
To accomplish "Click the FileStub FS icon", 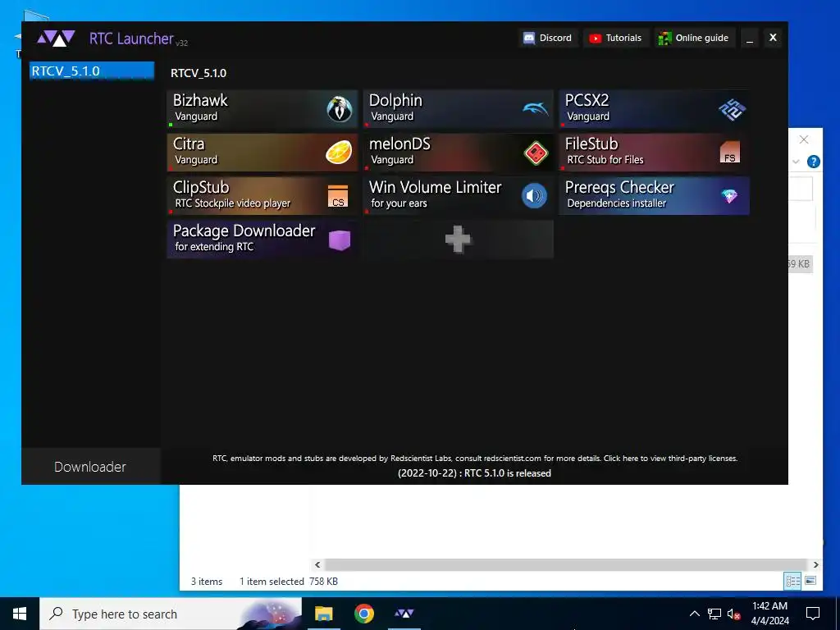I will [729, 152].
